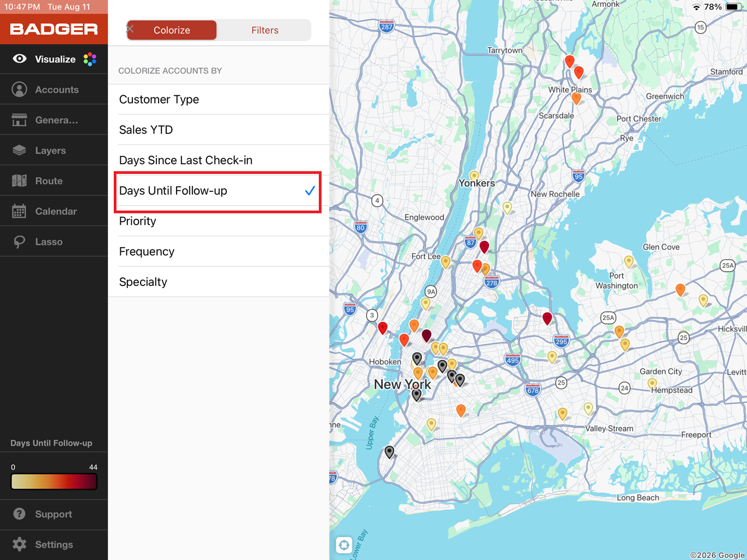Tap the yellow pin at Yonkers
This screenshot has width=747, height=560.
[474, 176]
